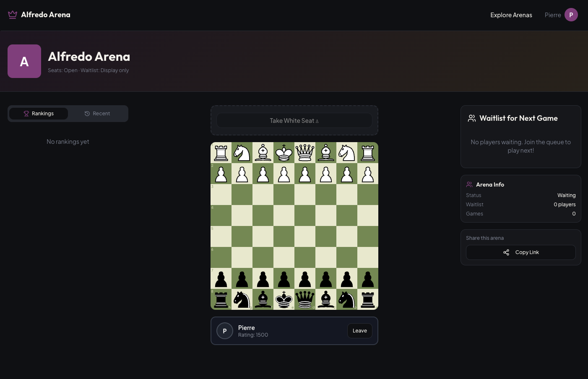Screen dimensions: 588x379
Task: Click the people icon next to Arena Info
Action: click(469, 184)
